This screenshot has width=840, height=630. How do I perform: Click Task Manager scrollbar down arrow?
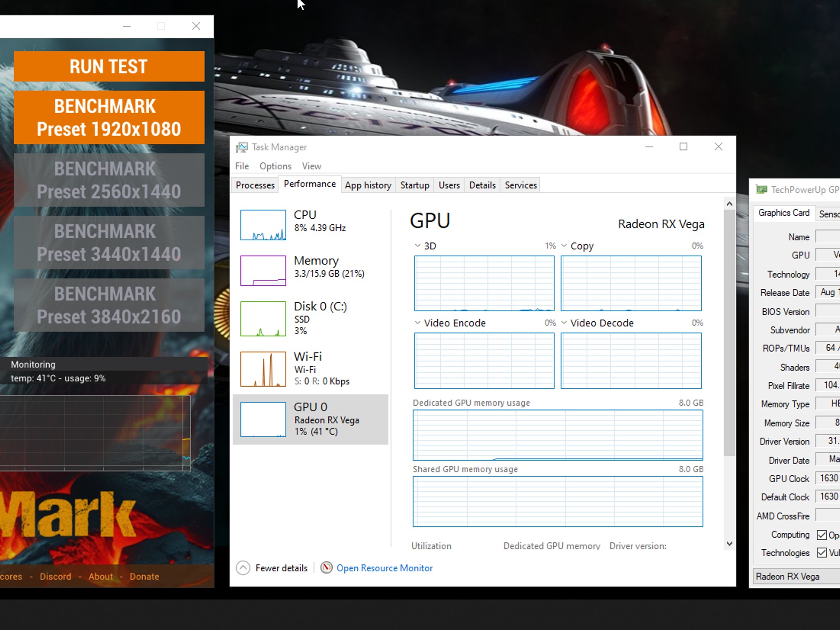tap(729, 544)
